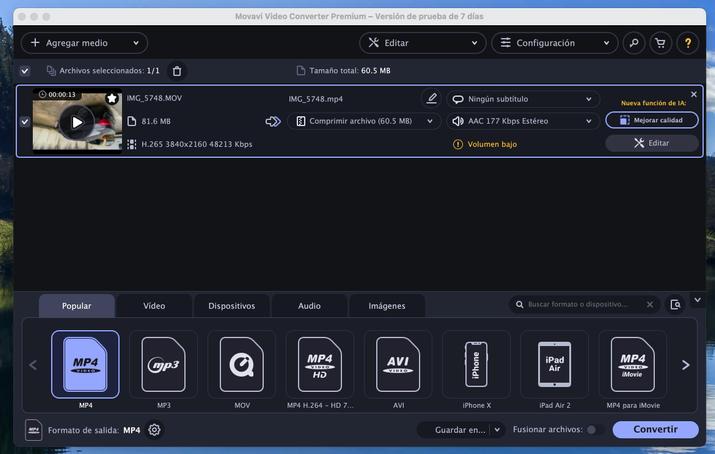Open the help question mark icon
The height and width of the screenshot is (454, 715).
click(688, 43)
